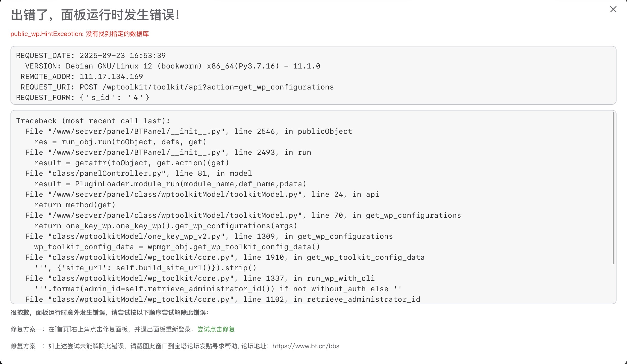
Task: Click the panelController.py line 81 entry
Action: click(138, 173)
